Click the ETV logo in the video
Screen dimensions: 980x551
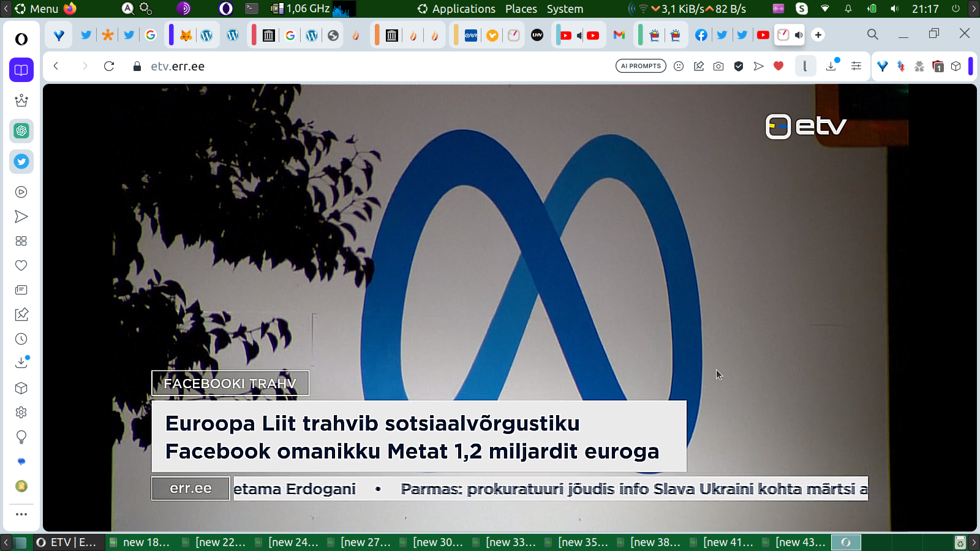[x=806, y=126]
